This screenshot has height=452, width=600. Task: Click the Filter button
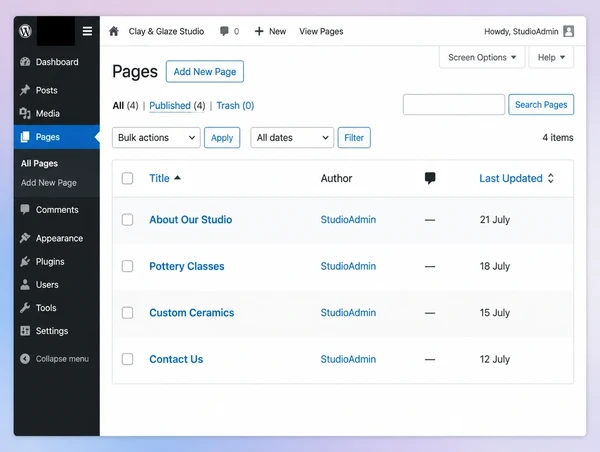(x=354, y=137)
